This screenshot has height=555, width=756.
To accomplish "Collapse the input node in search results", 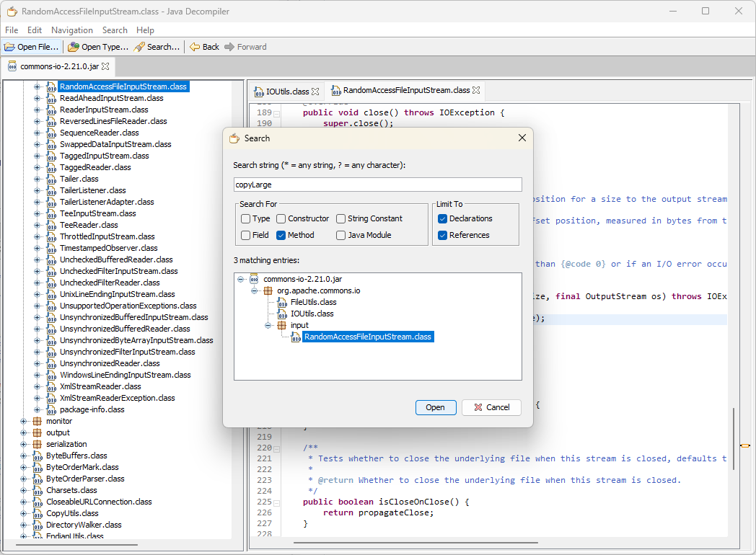I will [x=269, y=325].
